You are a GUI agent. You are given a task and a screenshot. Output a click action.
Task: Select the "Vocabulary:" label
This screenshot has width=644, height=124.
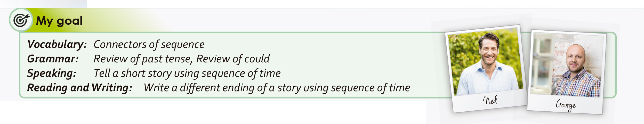coord(57,44)
